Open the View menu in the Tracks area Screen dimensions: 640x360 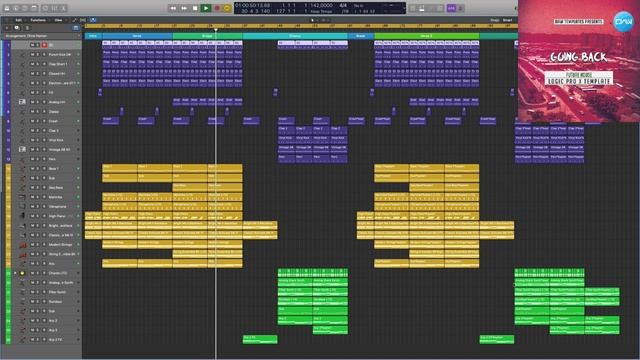point(58,20)
